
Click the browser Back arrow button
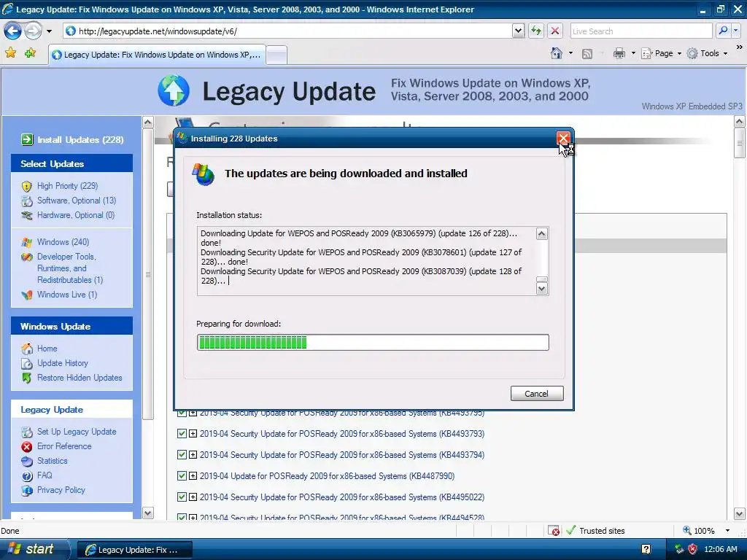(13, 31)
